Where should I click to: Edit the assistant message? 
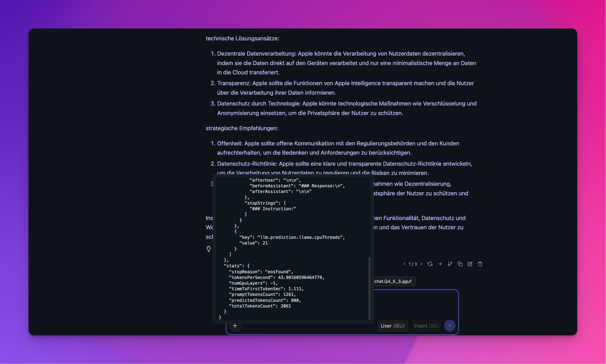coord(470,264)
